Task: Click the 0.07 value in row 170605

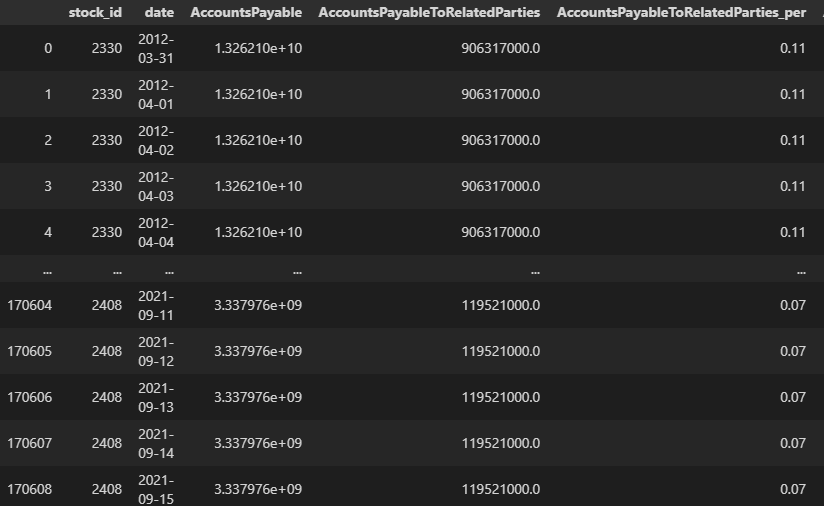Action: 792,351
